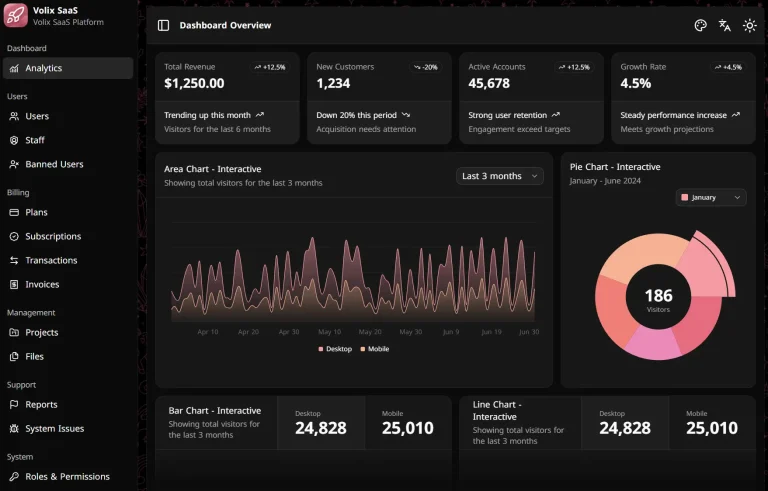Click the Roles & Permissions key icon
The height and width of the screenshot is (491, 768).
point(14,477)
